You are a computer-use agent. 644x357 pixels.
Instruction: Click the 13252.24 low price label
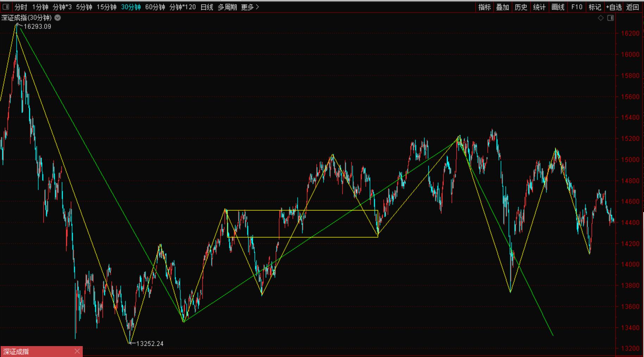click(x=150, y=344)
